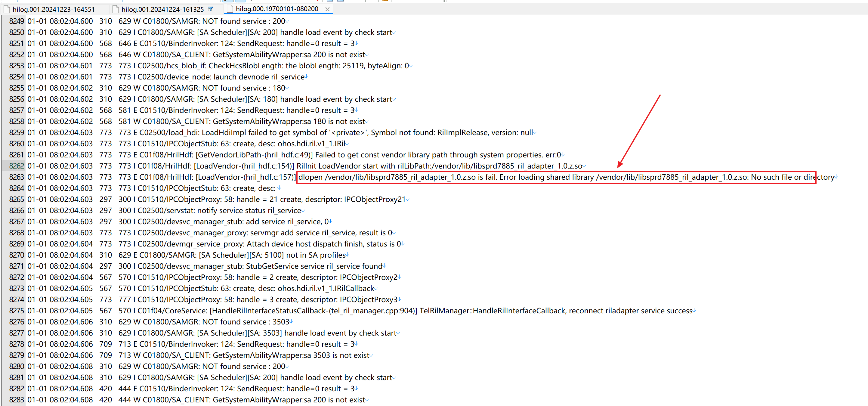Click 'No such file or directory' at line 8263 end
Image resolution: width=868 pixels, height=406 pixels.
pyautogui.click(x=792, y=177)
